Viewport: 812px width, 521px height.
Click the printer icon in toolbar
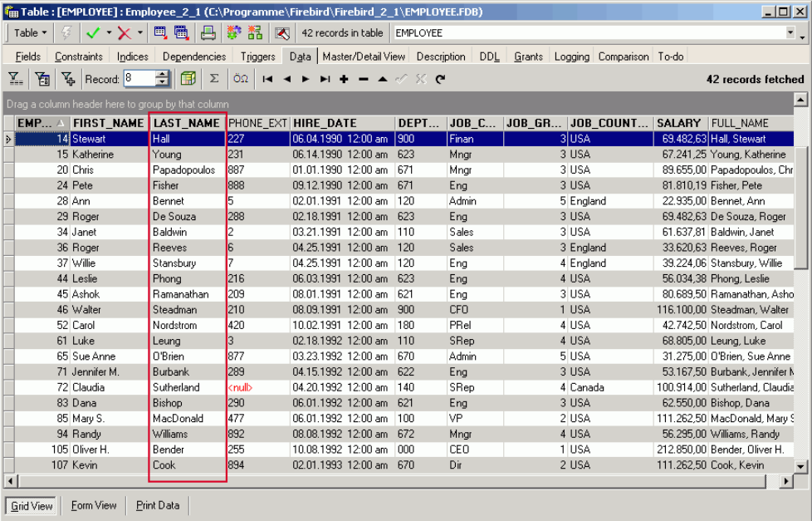click(208, 33)
